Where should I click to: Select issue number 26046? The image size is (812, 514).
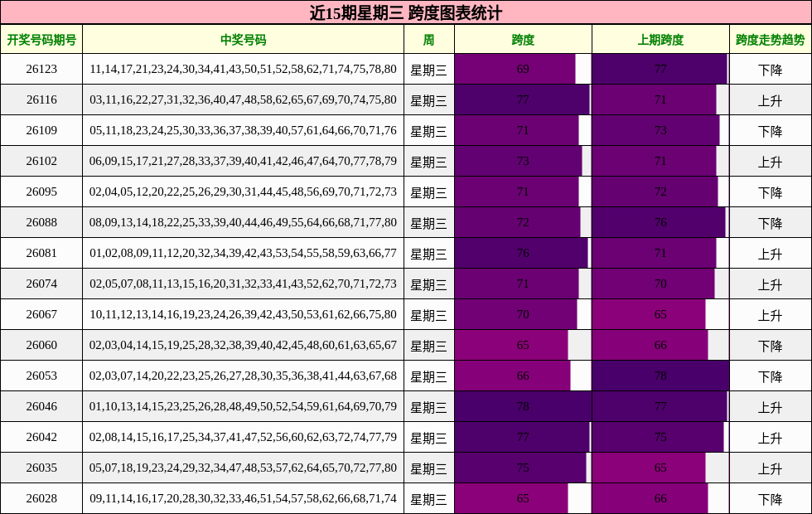pos(41,406)
